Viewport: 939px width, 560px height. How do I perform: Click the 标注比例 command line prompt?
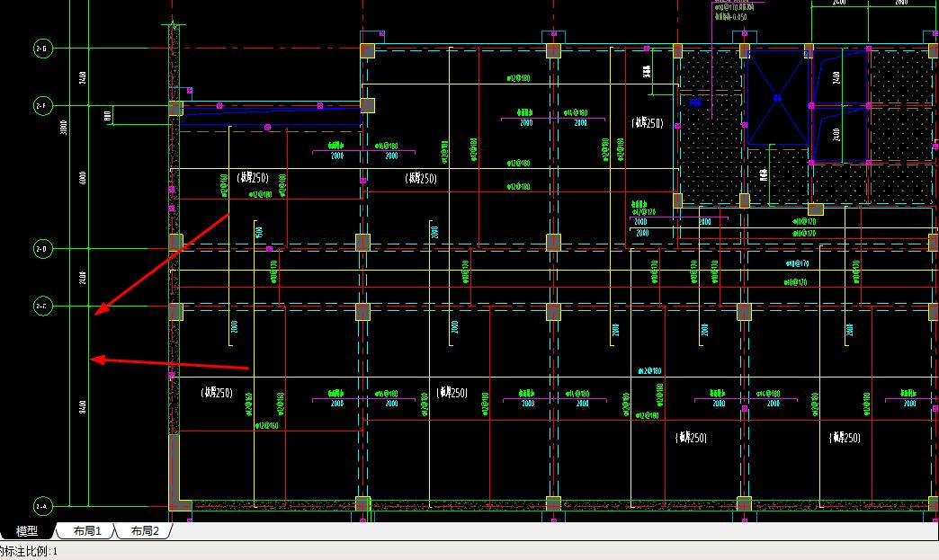[x=29, y=551]
